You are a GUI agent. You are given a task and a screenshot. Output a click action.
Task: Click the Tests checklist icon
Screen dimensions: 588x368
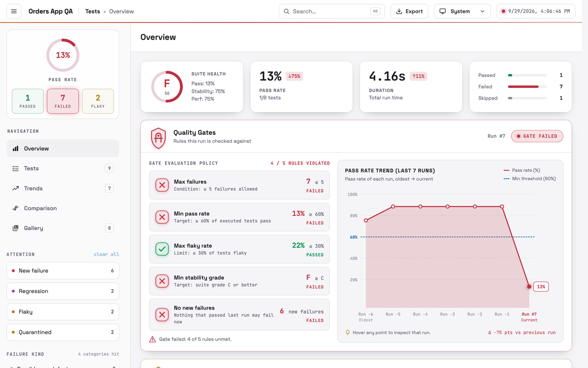click(x=16, y=168)
